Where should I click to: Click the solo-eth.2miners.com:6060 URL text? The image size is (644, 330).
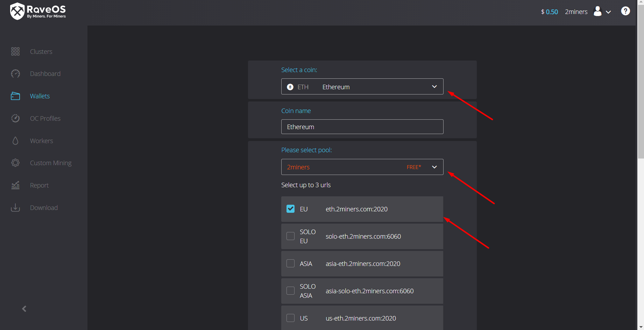pos(363,236)
